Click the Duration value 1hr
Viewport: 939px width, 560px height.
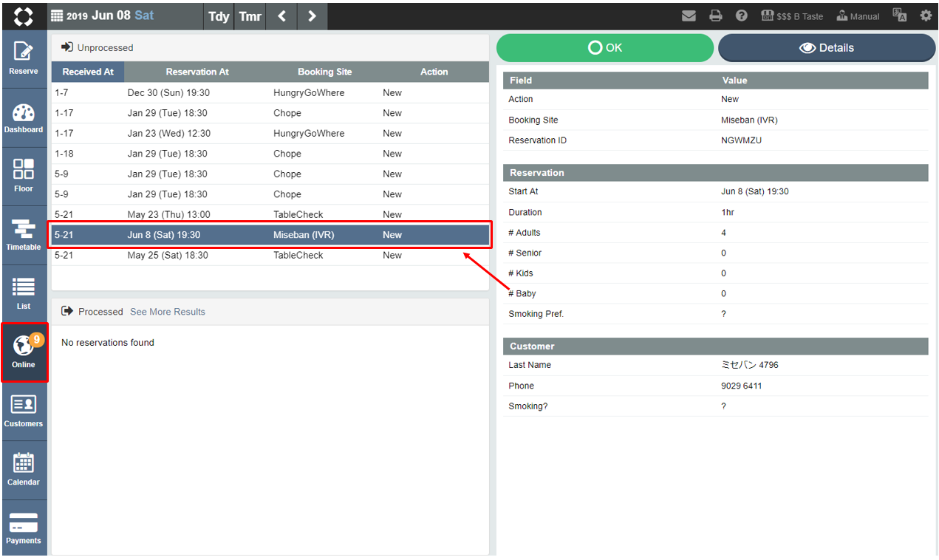coord(728,212)
